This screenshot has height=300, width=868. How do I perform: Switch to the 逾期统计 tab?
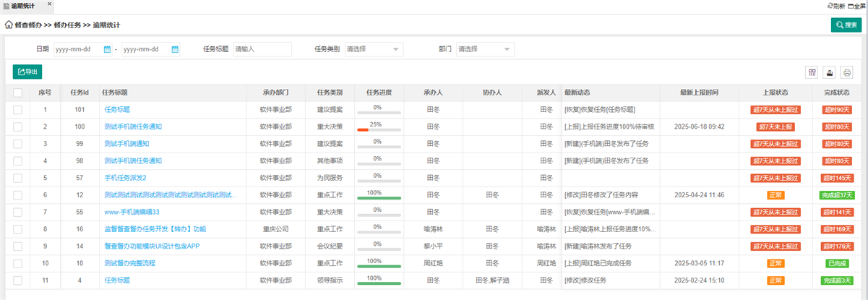coord(23,5)
